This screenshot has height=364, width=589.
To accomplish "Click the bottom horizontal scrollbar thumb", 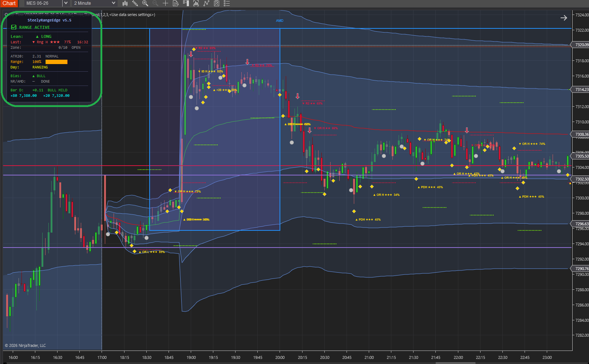I will point(455,363).
